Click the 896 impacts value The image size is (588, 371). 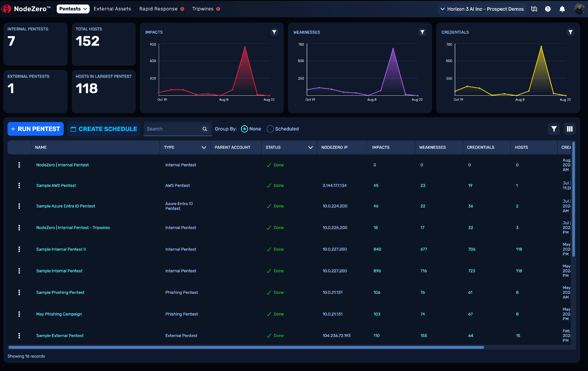pyautogui.click(x=377, y=271)
